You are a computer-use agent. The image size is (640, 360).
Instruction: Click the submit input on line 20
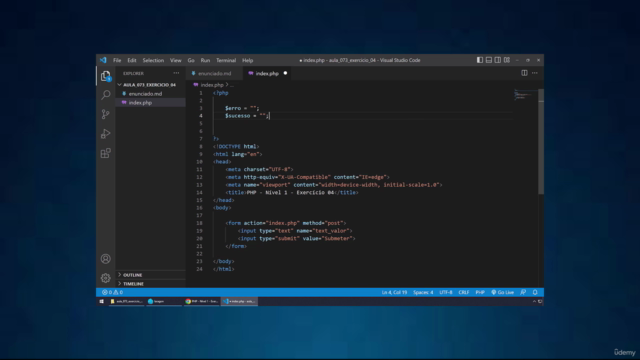(x=297, y=239)
